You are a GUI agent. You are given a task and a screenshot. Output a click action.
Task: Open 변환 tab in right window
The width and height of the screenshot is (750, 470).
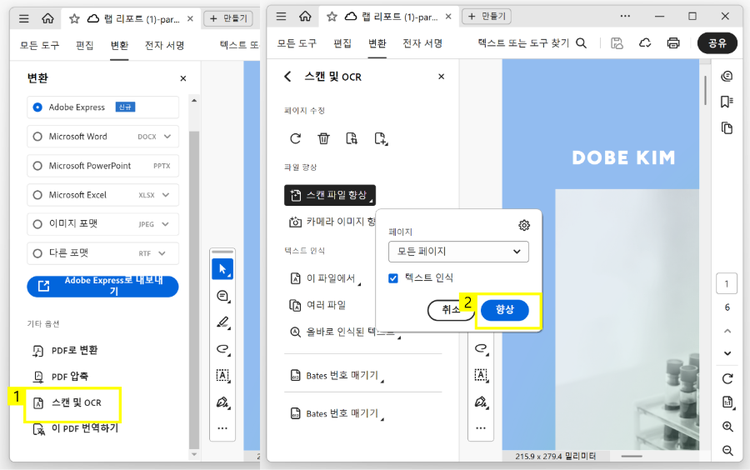pyautogui.click(x=377, y=43)
